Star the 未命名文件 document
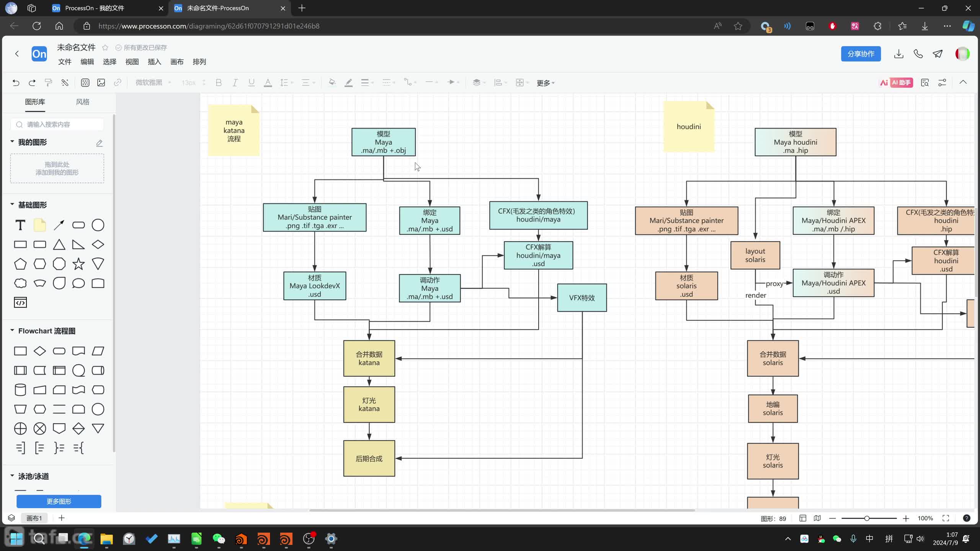Image resolution: width=980 pixels, height=551 pixels. point(105,47)
